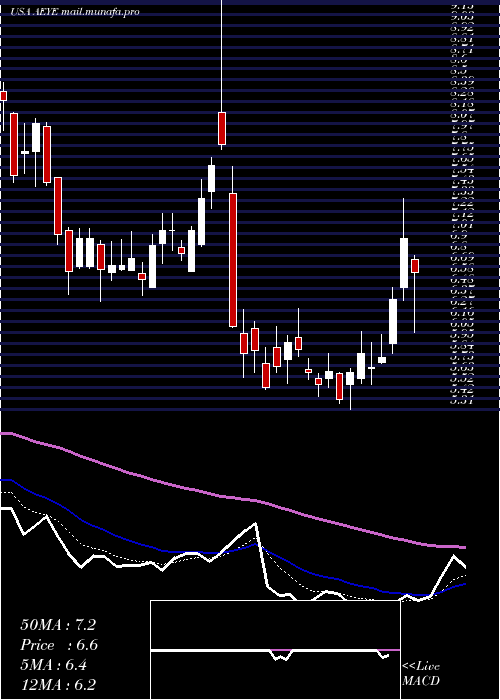This screenshot has height=700, width=500.
Task: Click the tall red candle with longest upper wick
Action: 222,128
